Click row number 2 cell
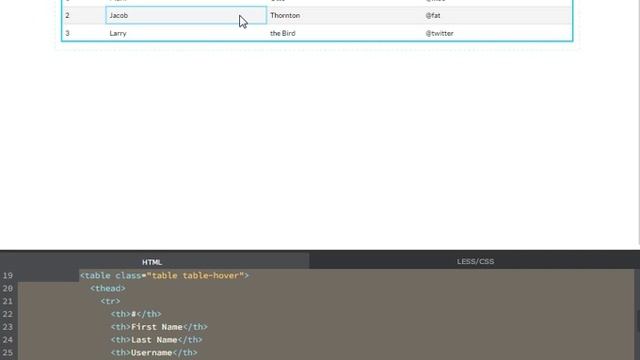 point(84,16)
